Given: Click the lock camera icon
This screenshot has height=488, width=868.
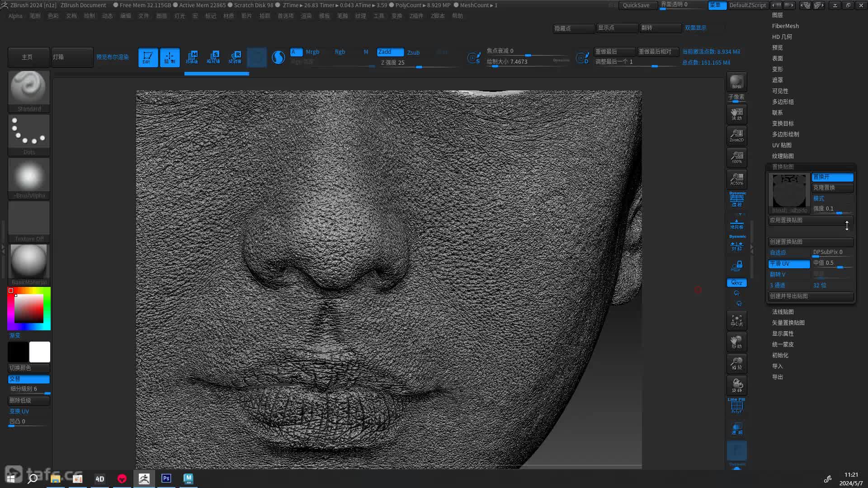Looking at the screenshot, I should click(736, 266).
